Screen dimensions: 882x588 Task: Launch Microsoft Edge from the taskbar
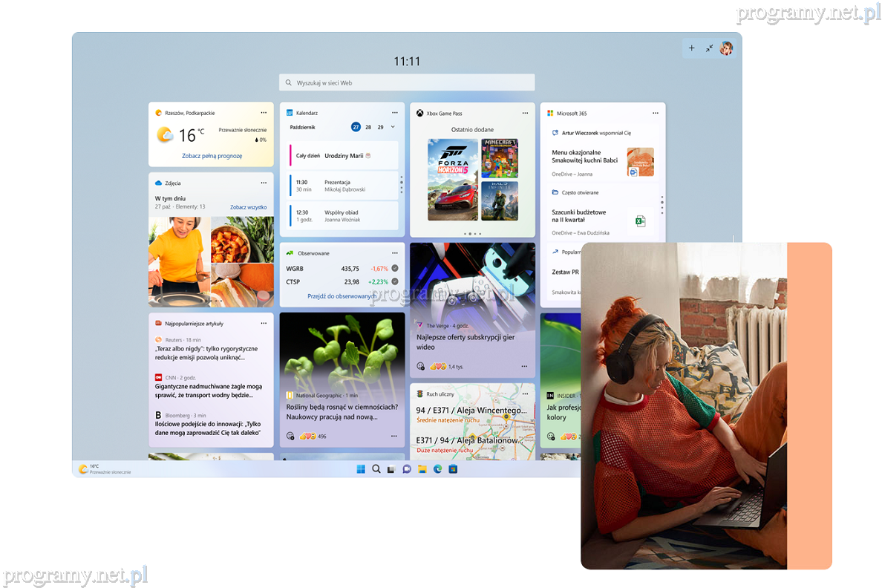437,469
